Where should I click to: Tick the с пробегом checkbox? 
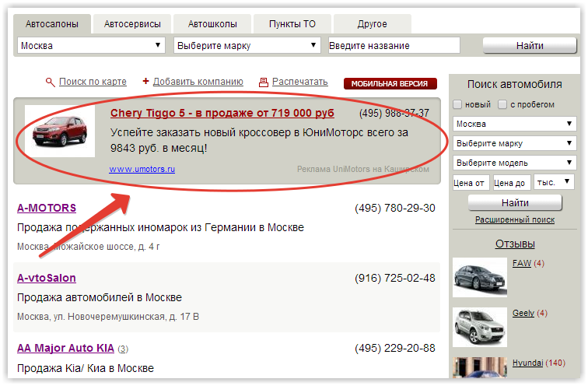pyautogui.click(x=502, y=104)
